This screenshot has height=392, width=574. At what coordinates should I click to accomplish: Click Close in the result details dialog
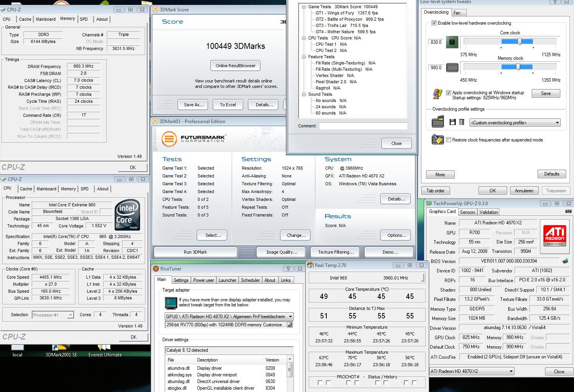(396, 143)
